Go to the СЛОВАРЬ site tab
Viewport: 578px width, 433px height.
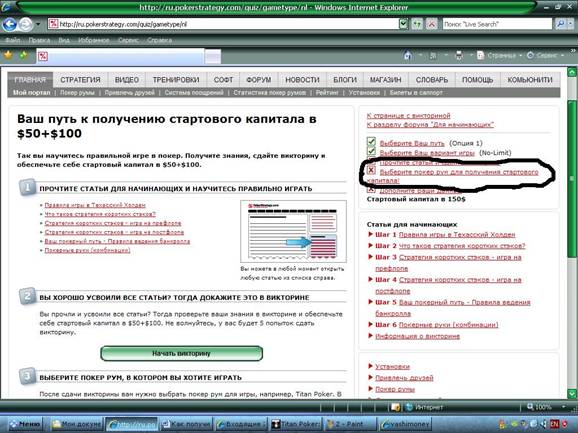(x=432, y=80)
